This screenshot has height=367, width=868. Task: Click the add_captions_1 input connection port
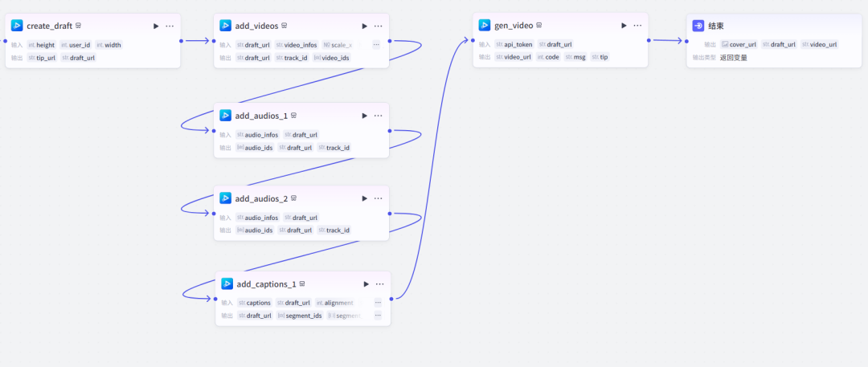(215, 299)
